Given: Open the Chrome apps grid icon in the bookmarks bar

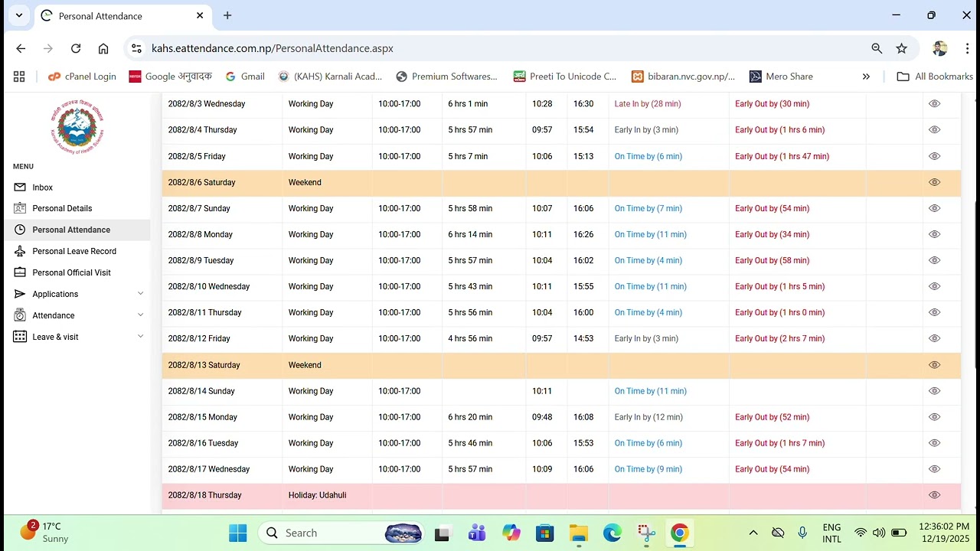Looking at the screenshot, I should pos(19,77).
